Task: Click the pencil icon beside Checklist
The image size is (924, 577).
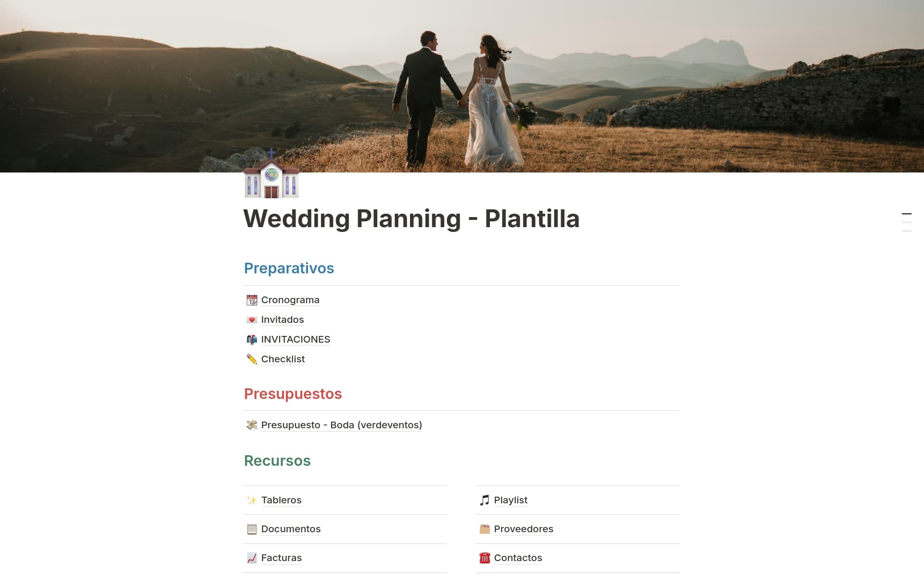Action: pyautogui.click(x=252, y=359)
